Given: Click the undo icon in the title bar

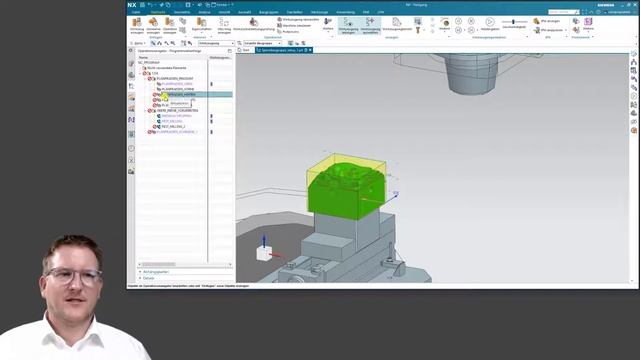Looking at the screenshot, I should [x=150, y=5].
